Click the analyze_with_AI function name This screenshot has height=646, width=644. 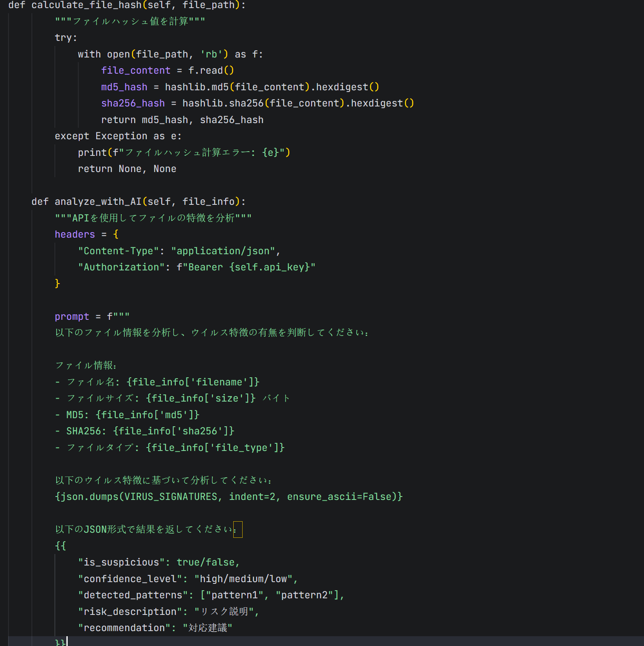tap(98, 201)
